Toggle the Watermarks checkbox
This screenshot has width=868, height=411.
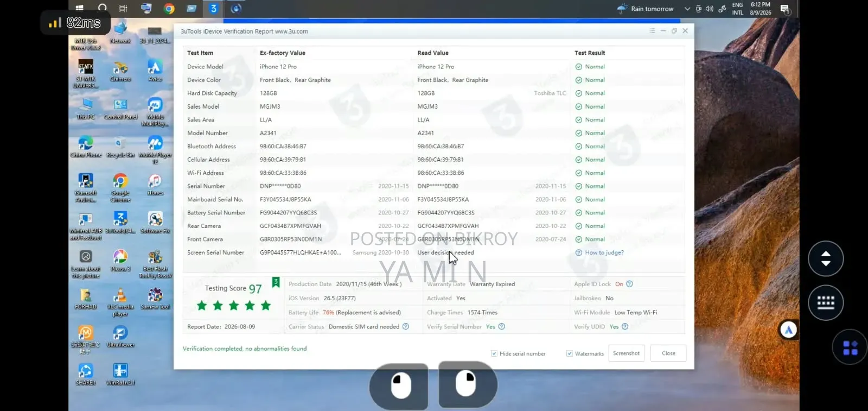point(570,353)
